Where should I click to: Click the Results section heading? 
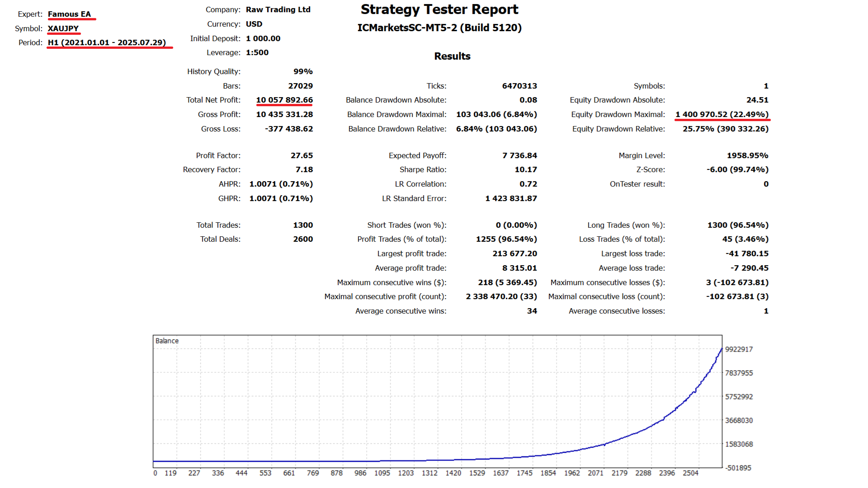coord(452,56)
